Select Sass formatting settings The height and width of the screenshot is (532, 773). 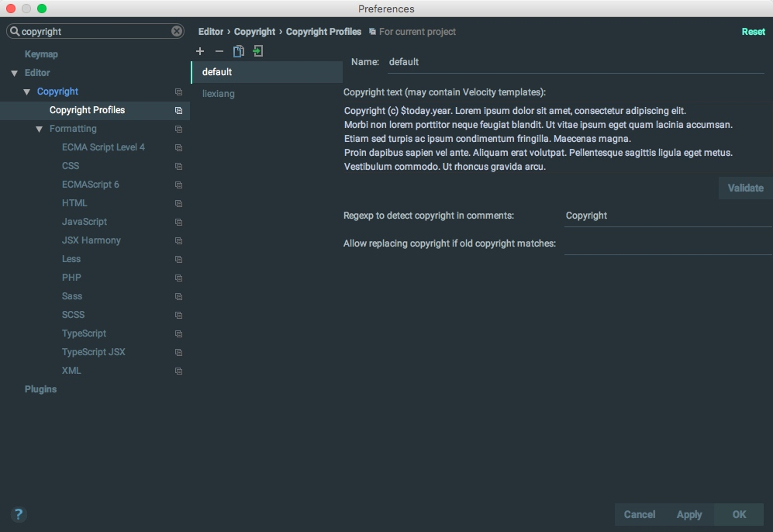(x=72, y=296)
